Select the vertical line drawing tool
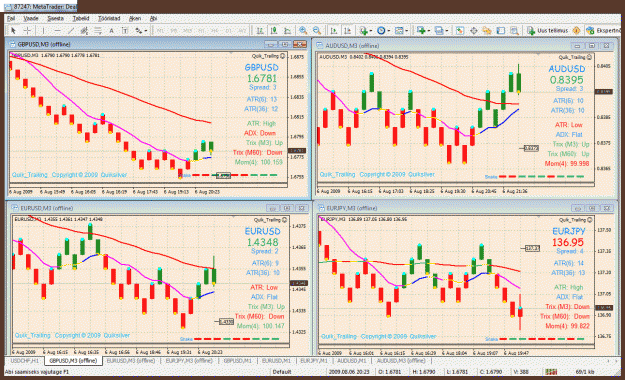 (x=43, y=31)
